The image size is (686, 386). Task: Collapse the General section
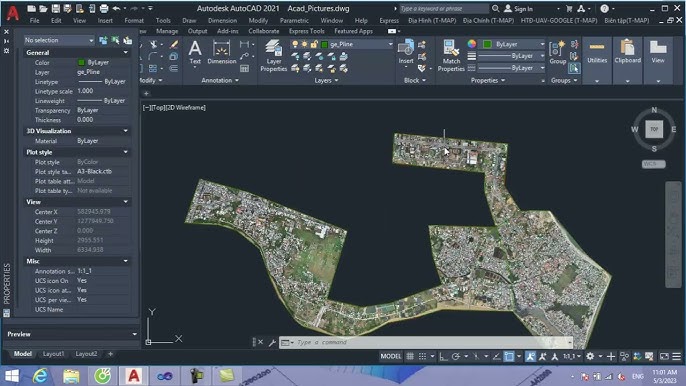[x=126, y=53]
